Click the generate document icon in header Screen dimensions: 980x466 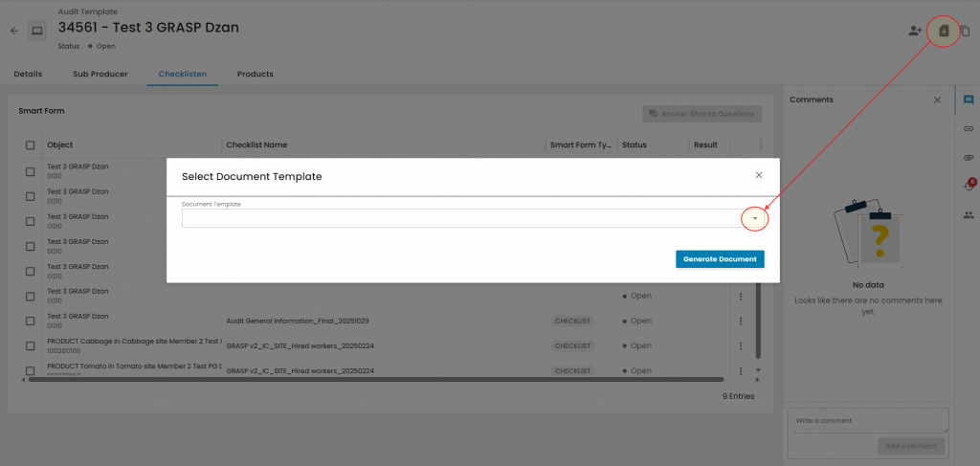click(x=944, y=31)
